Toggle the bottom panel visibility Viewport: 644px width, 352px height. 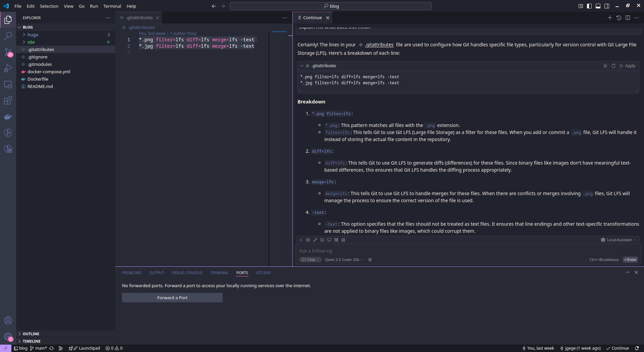[598, 6]
